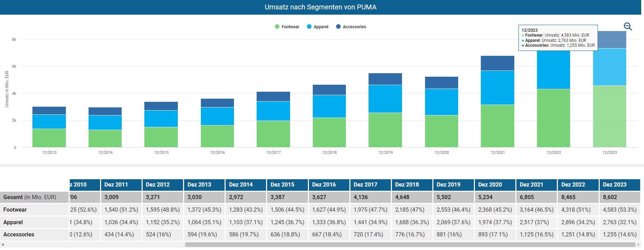Viewport: 644px width, 250px height.
Task: Click the Accessories segment of the 12/2018 bar
Action: [x=329, y=90]
